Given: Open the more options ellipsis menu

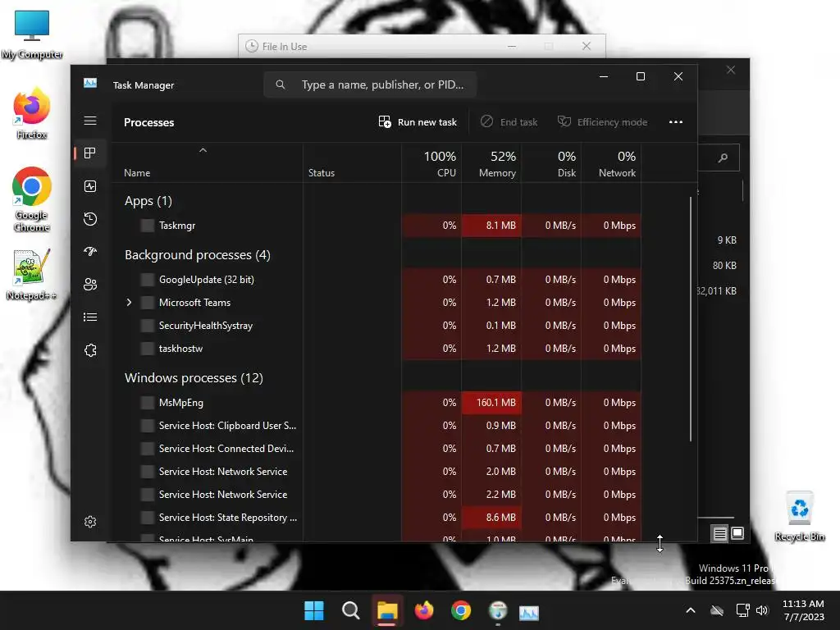Looking at the screenshot, I should (676, 122).
